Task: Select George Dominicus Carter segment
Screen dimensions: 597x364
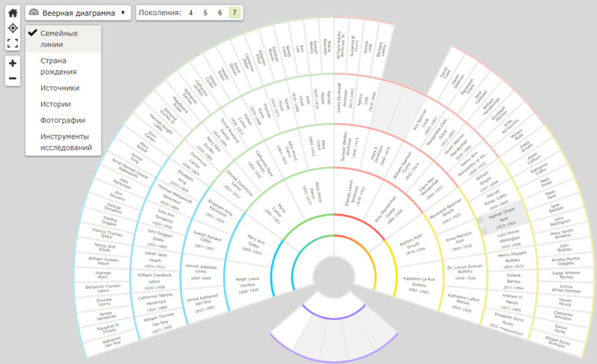Action: (x=238, y=185)
